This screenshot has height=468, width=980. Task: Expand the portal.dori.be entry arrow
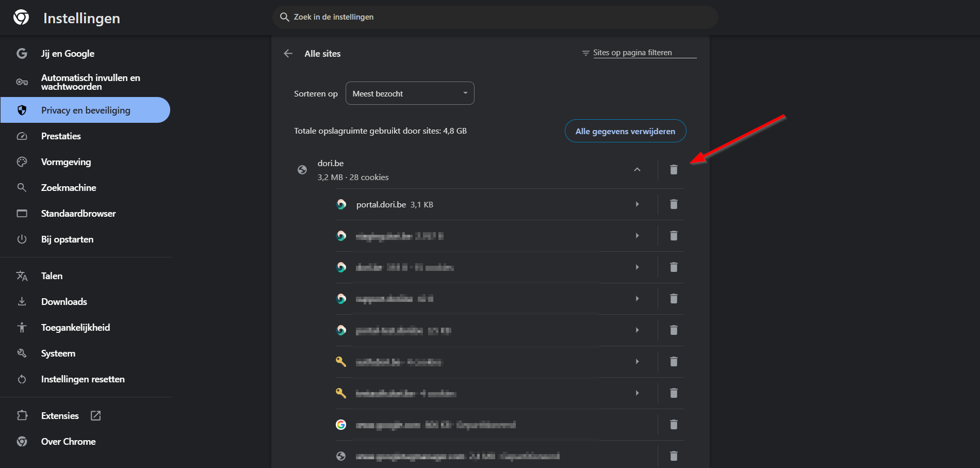click(x=637, y=204)
